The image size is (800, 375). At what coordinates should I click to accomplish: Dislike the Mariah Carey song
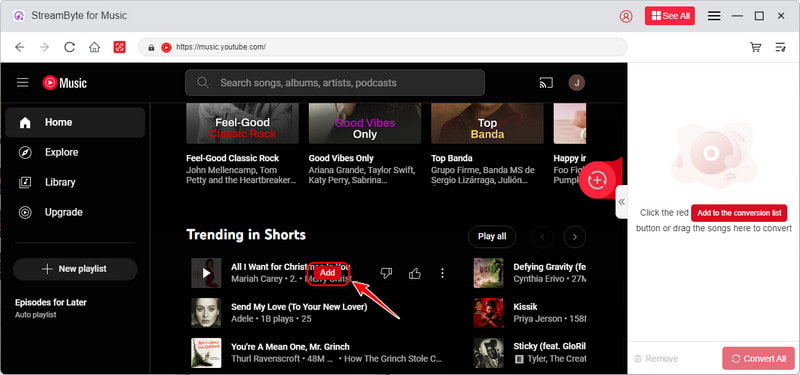[386, 273]
